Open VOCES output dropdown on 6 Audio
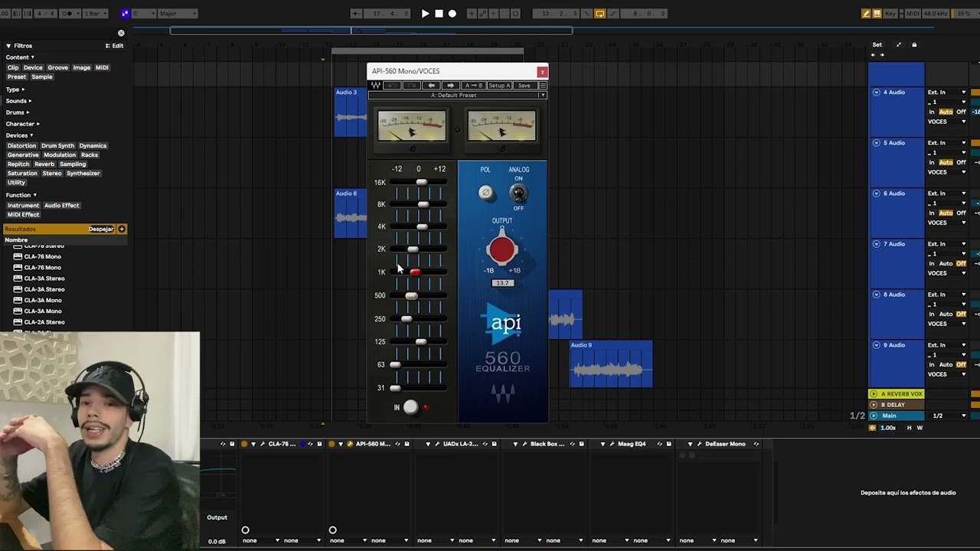 click(x=947, y=223)
